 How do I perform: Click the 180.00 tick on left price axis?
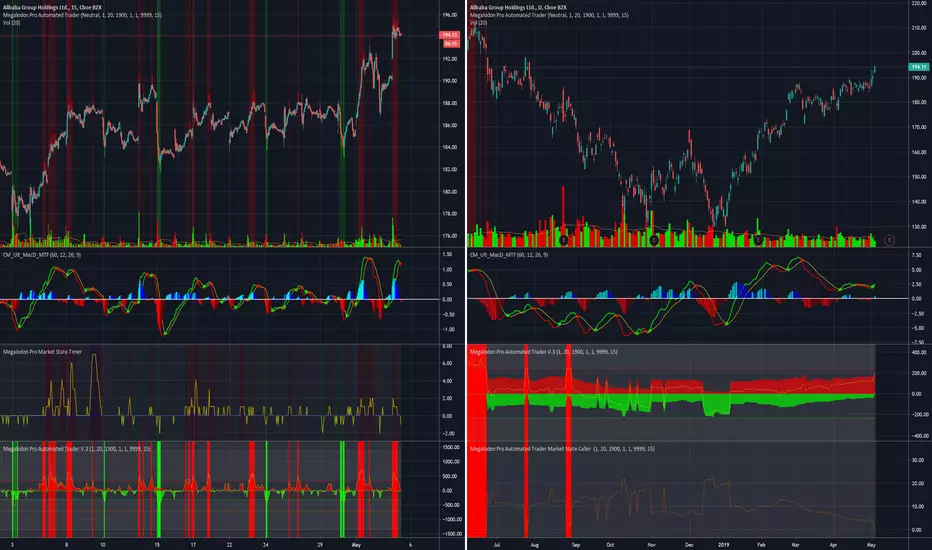[449, 191]
